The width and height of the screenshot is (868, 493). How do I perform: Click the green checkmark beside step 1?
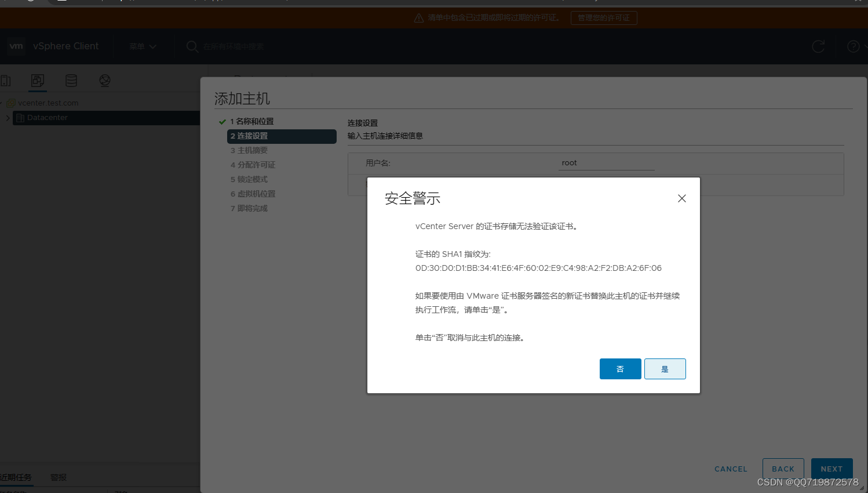[223, 122]
